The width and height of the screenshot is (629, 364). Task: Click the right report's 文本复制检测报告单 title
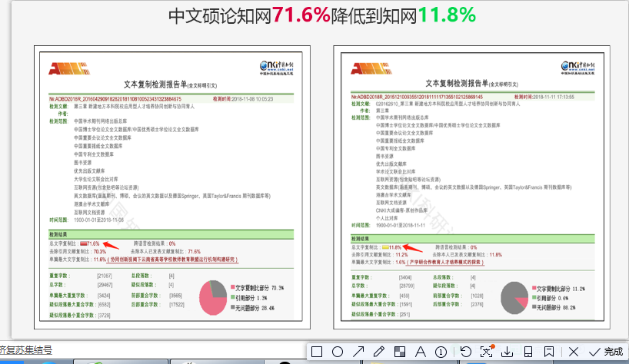tap(457, 83)
